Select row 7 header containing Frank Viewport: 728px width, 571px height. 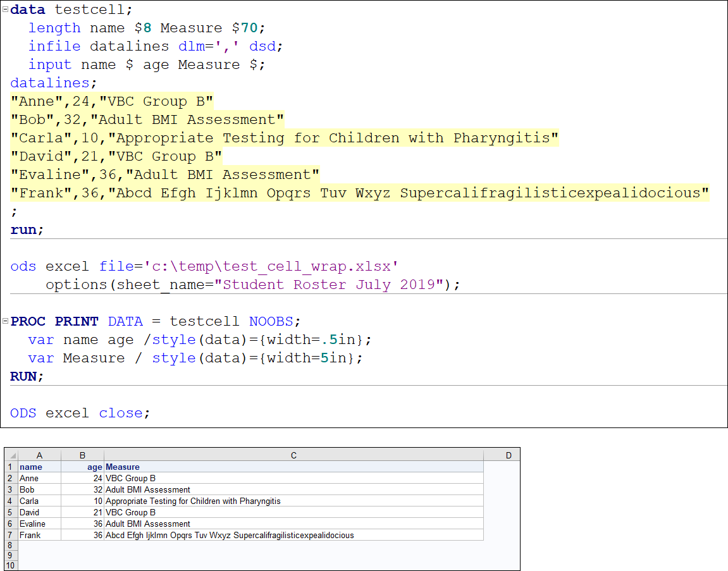[10, 535]
